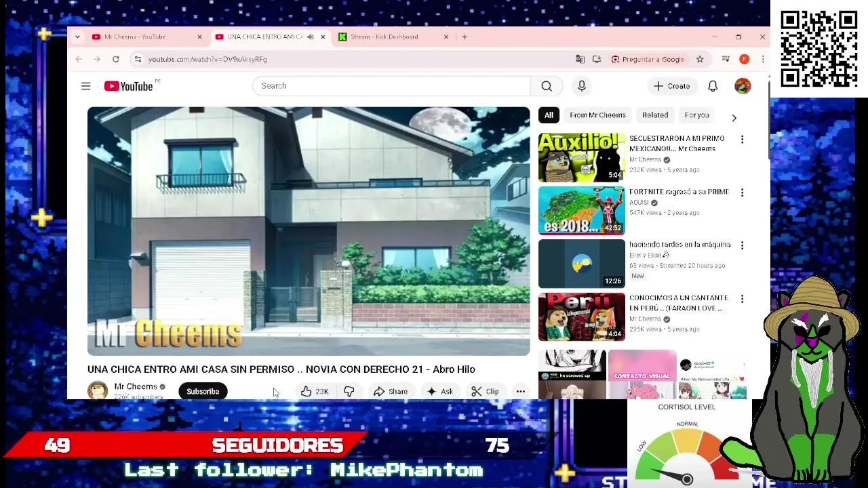
Task: Open Mr Cheems channel avatar
Action: [x=98, y=390]
